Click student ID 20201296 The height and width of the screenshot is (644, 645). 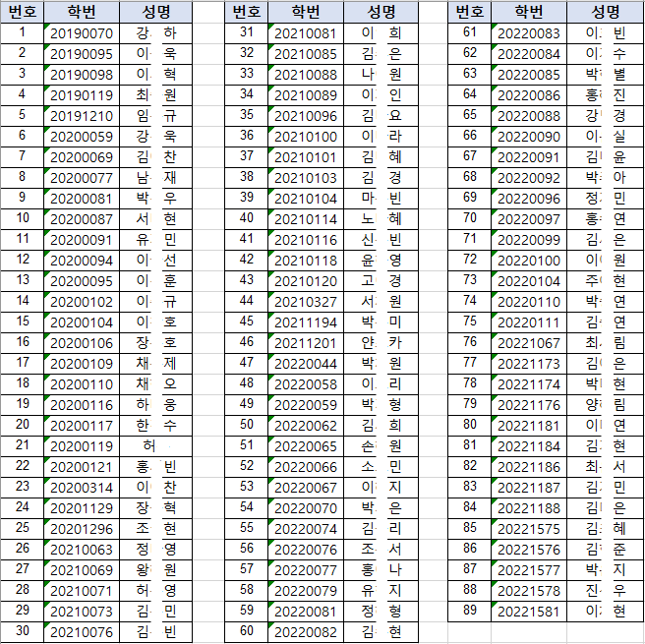point(82,529)
